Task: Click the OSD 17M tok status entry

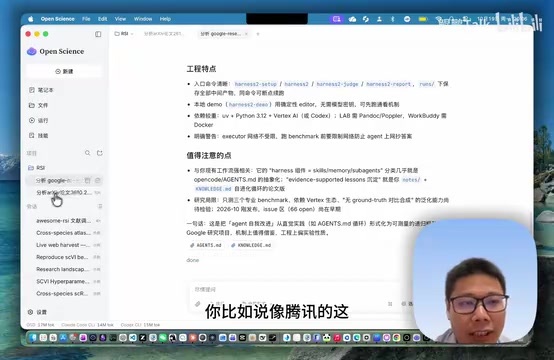Action: (x=41, y=325)
